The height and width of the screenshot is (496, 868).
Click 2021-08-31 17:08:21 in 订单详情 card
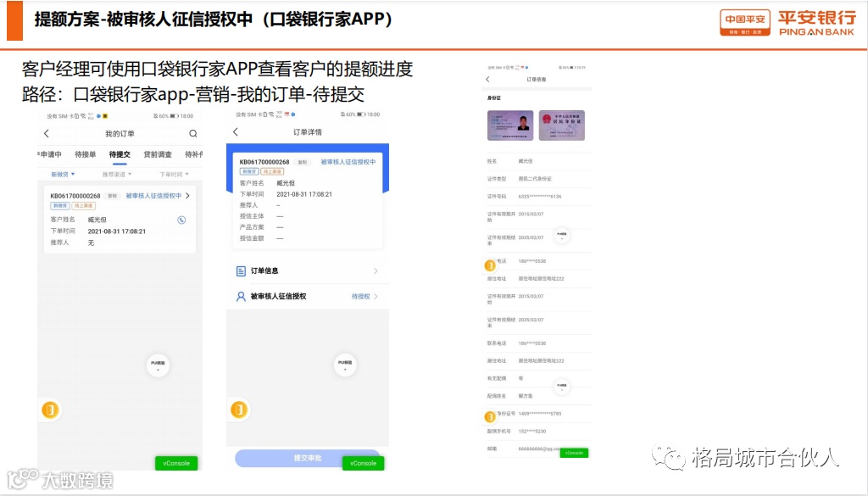coord(304,194)
